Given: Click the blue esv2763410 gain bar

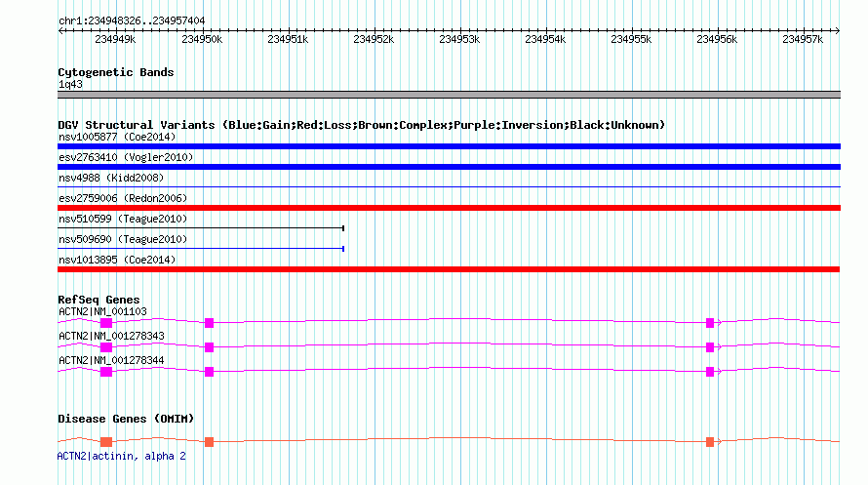Looking at the screenshot, I should coord(449,167).
